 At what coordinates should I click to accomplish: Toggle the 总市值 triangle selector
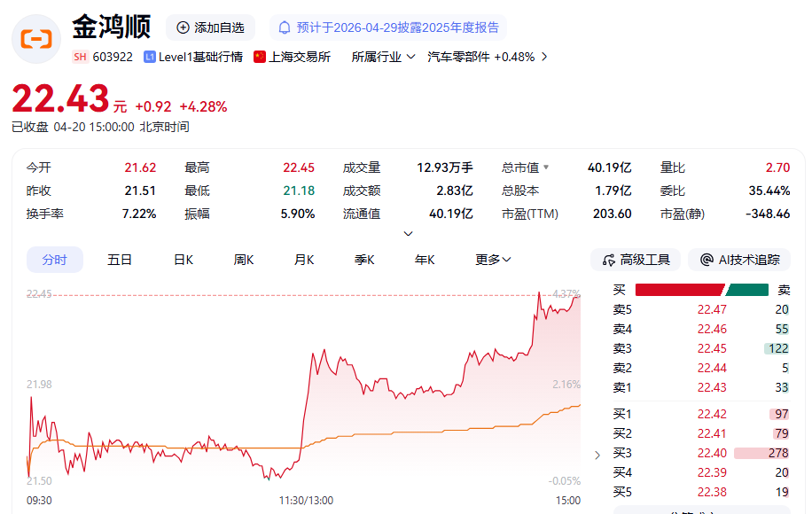[546, 167]
